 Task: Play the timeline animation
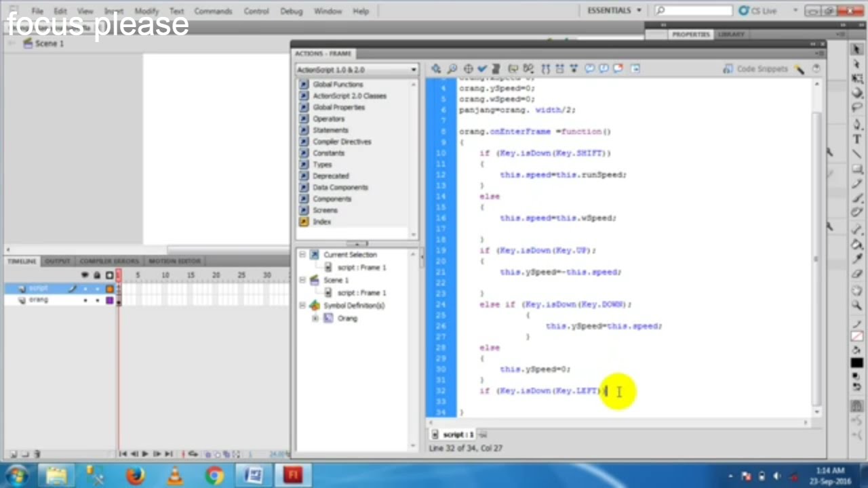pyautogui.click(x=145, y=454)
